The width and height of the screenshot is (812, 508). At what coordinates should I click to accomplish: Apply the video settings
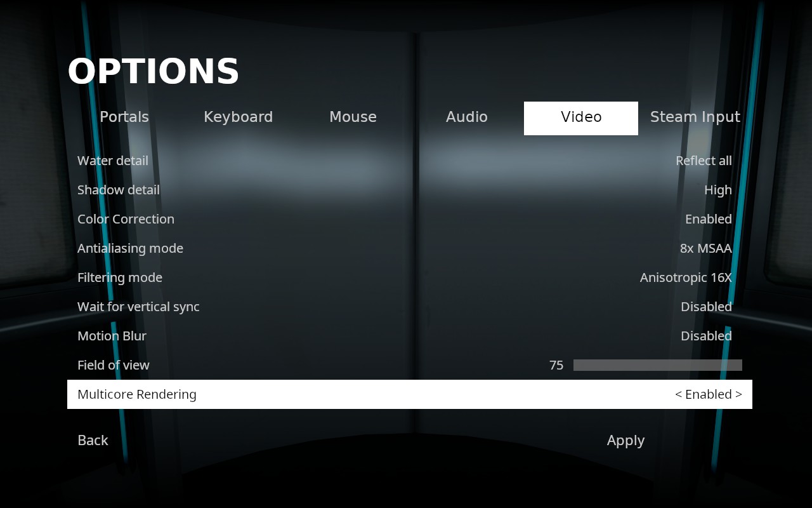(625, 440)
